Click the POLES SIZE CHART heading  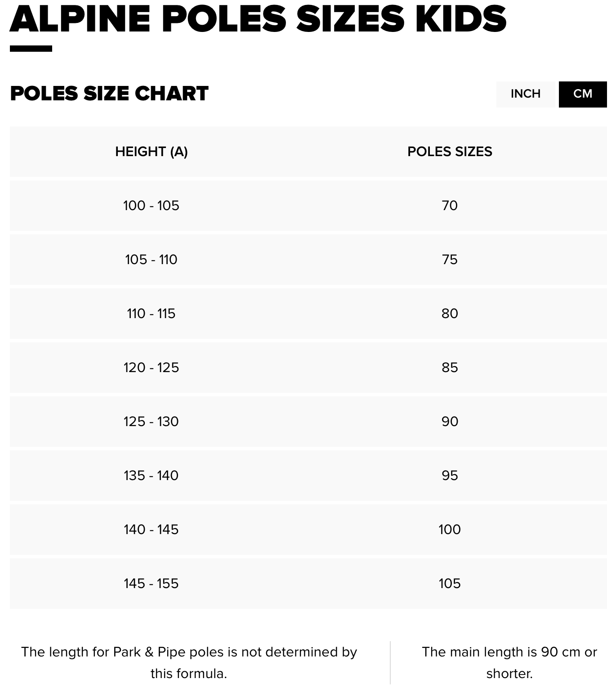tap(109, 94)
